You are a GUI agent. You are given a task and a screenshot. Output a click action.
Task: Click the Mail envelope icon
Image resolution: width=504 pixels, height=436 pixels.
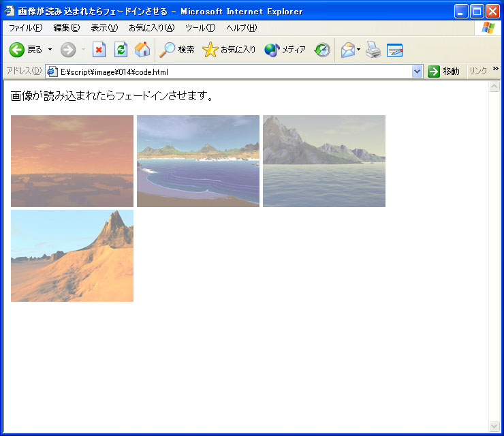click(348, 50)
